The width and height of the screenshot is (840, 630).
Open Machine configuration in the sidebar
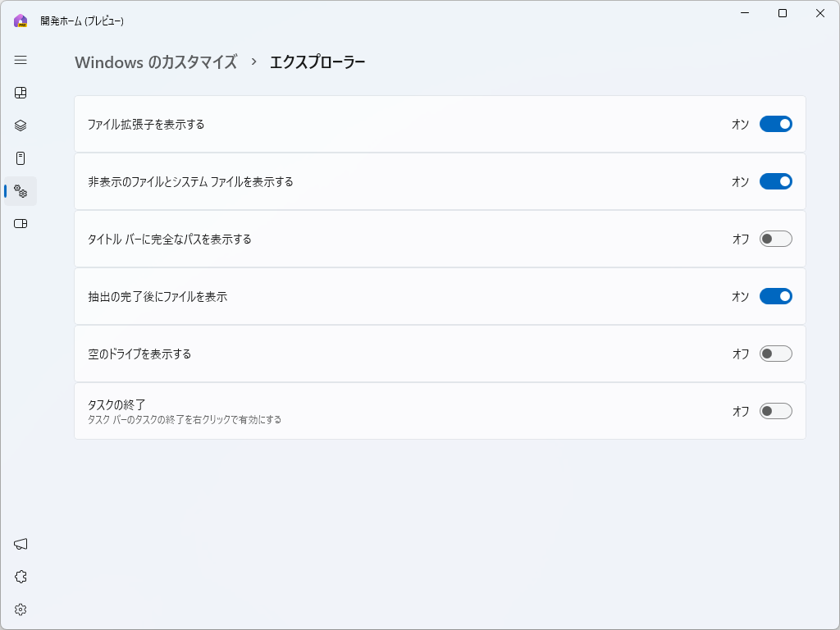click(x=21, y=157)
